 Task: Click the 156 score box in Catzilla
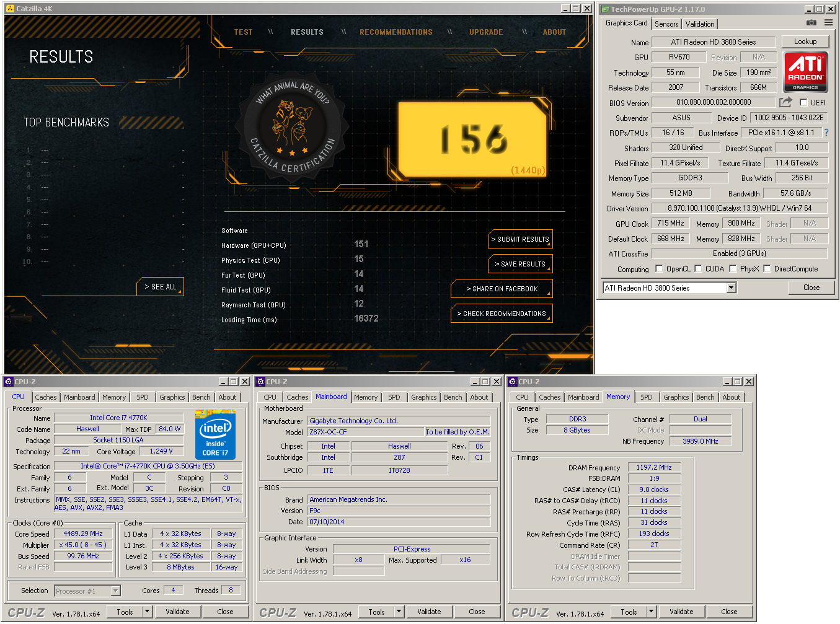coord(473,139)
